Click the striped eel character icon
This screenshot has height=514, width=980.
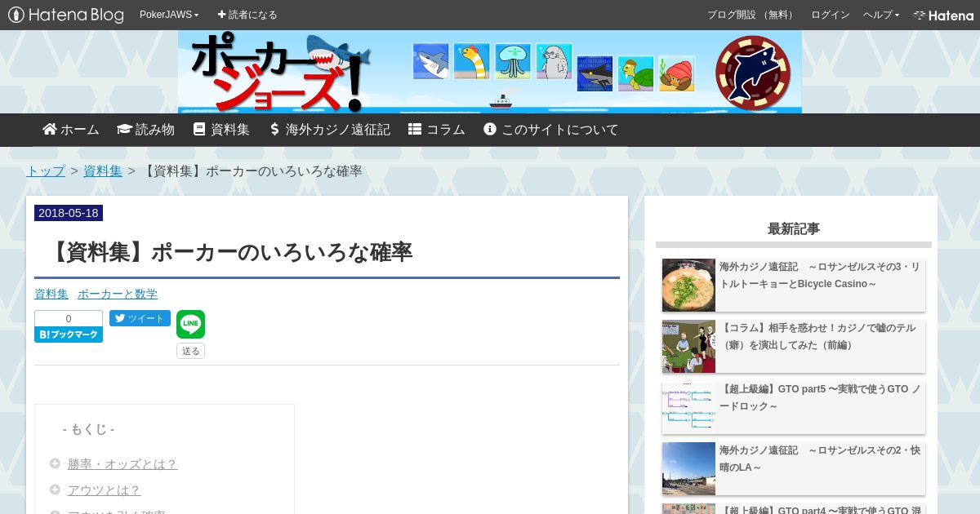[x=471, y=61]
